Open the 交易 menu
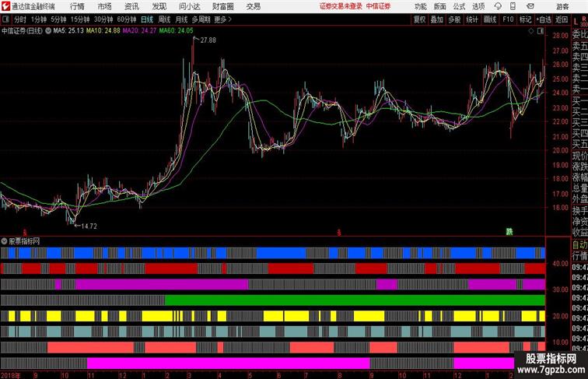Viewport: 588px width, 379px height. pyautogui.click(x=254, y=6)
